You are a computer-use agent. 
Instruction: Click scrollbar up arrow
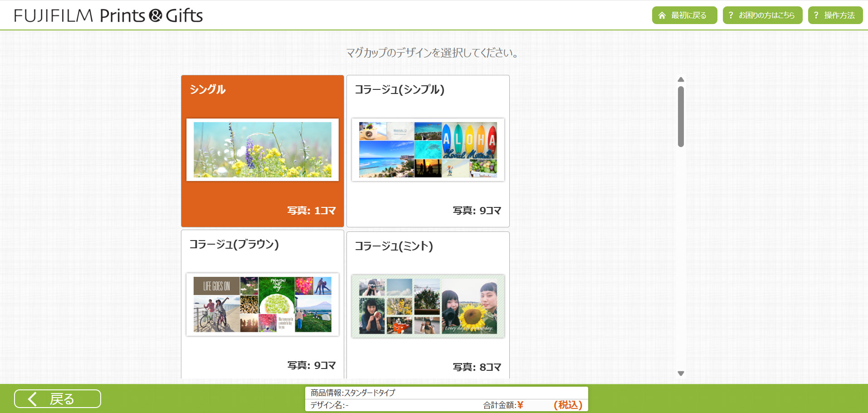coord(681,79)
